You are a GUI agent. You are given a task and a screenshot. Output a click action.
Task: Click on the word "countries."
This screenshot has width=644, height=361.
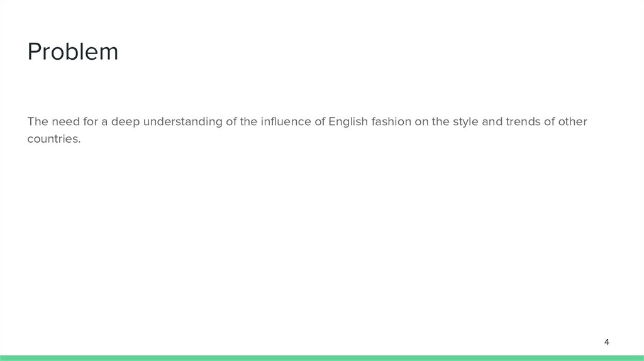click(x=54, y=139)
